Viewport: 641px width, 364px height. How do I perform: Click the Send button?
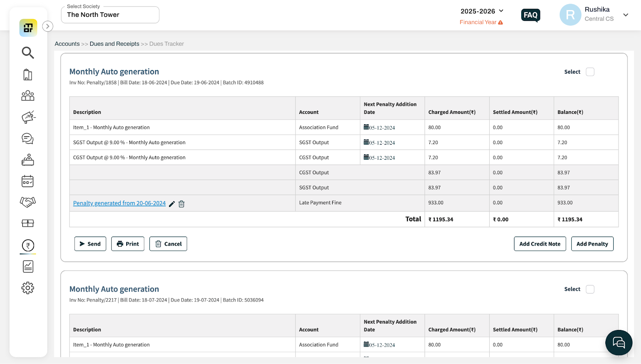[x=90, y=244]
